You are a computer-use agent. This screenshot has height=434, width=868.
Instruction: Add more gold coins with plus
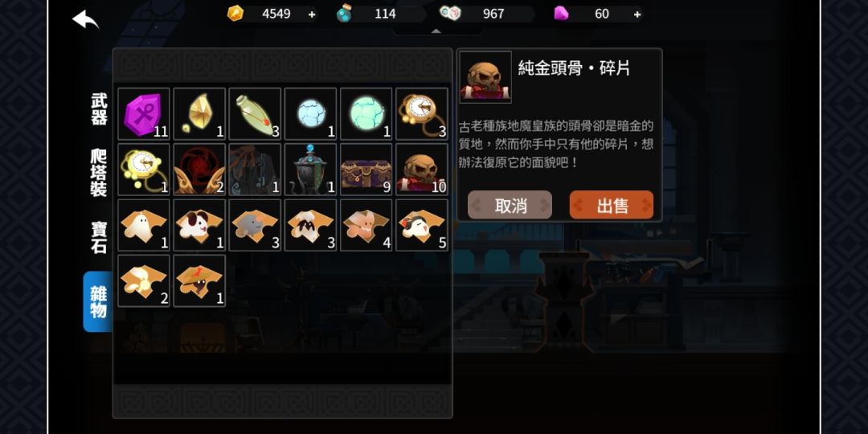pyautogui.click(x=312, y=14)
